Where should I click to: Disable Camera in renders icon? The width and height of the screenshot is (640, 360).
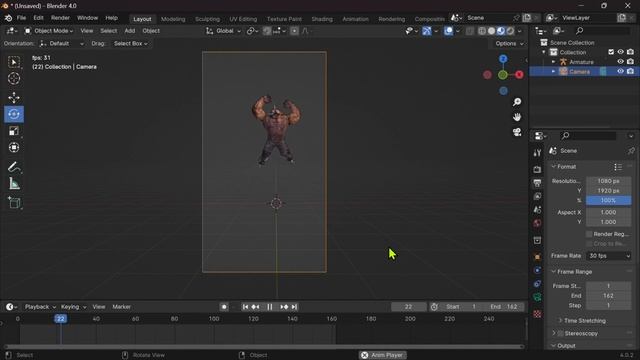click(630, 71)
